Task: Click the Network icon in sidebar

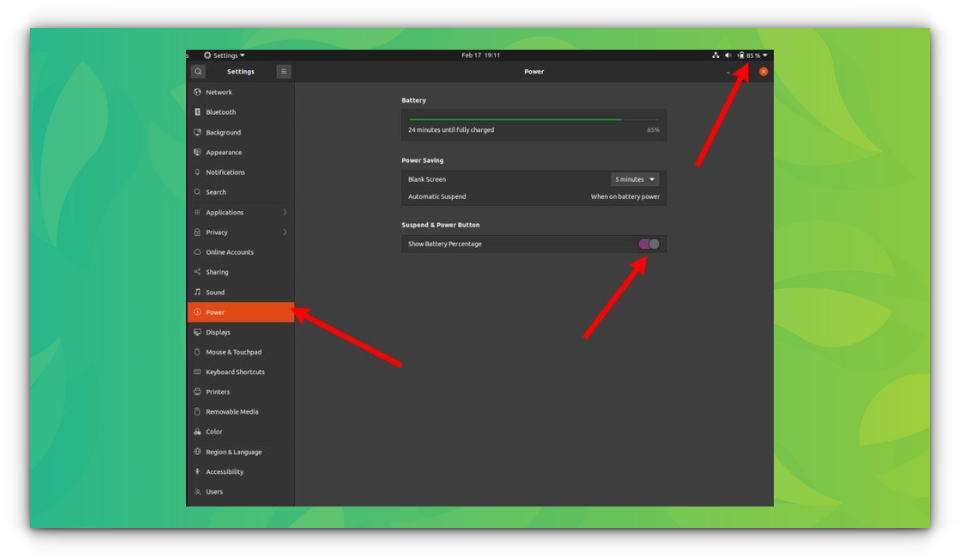Action: [197, 92]
